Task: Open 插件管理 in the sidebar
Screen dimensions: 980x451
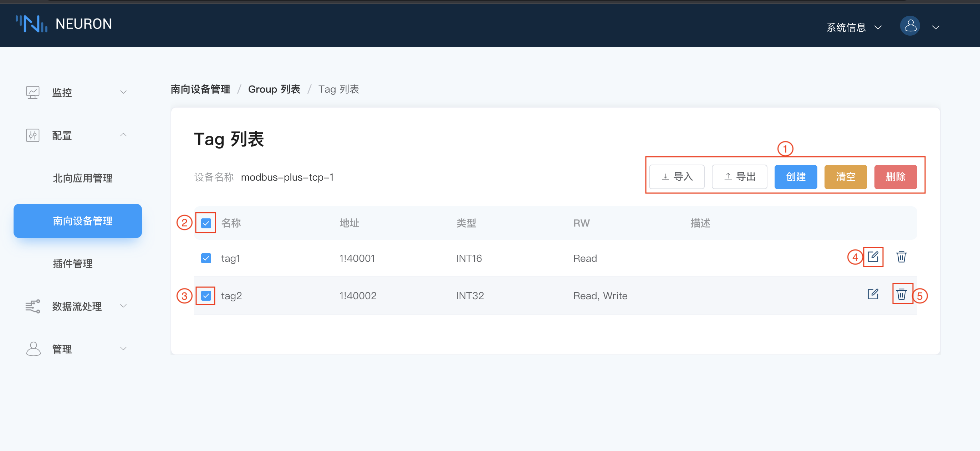Action: coord(73,264)
